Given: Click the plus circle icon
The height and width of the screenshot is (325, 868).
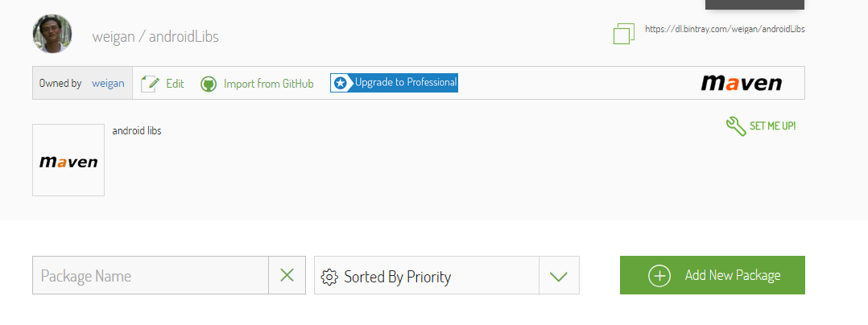Looking at the screenshot, I should (659, 275).
